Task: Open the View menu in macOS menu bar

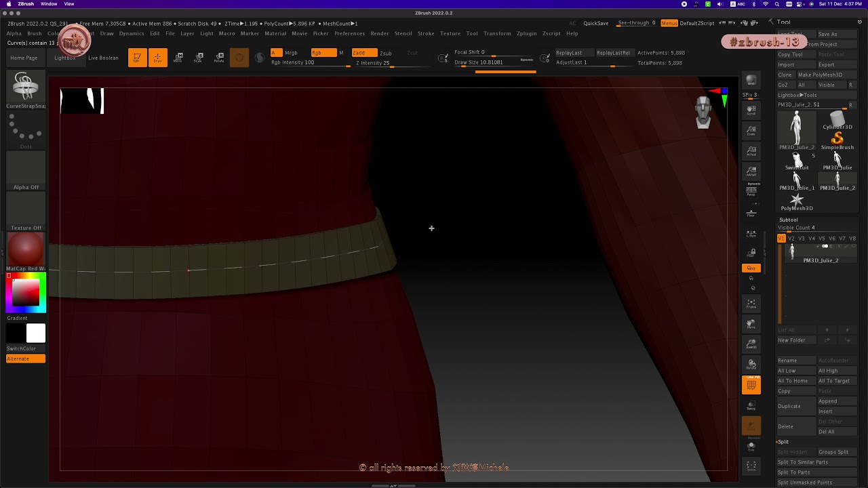Action: [69, 4]
